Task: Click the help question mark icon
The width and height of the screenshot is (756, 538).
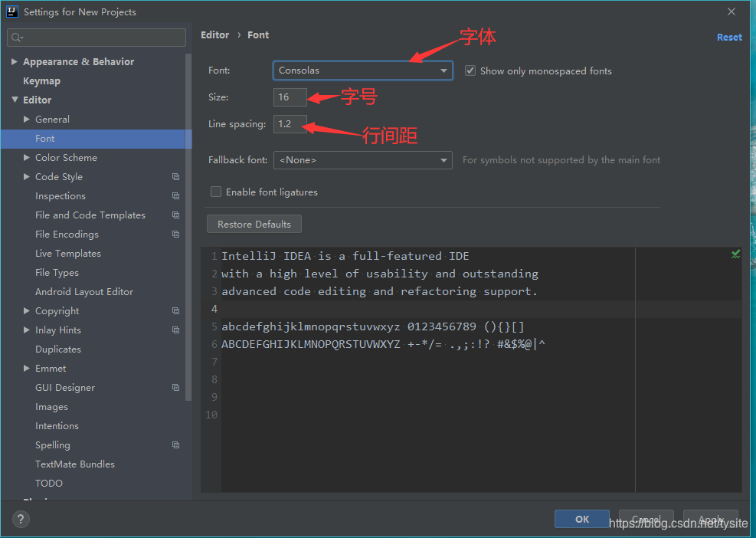Action: click(x=20, y=519)
